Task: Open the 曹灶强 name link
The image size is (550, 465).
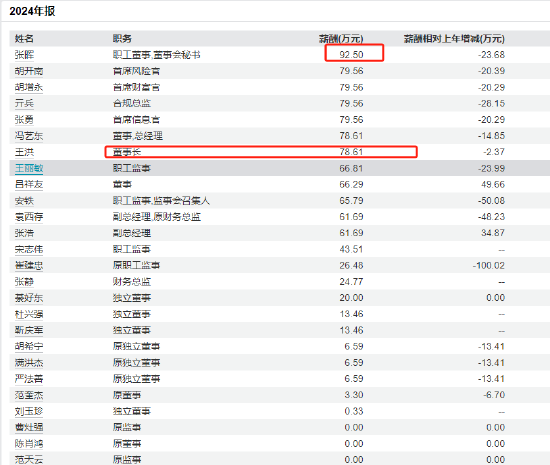Action: pos(29,427)
